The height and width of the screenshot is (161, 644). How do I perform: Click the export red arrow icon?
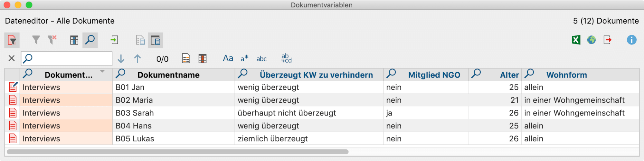point(607,40)
